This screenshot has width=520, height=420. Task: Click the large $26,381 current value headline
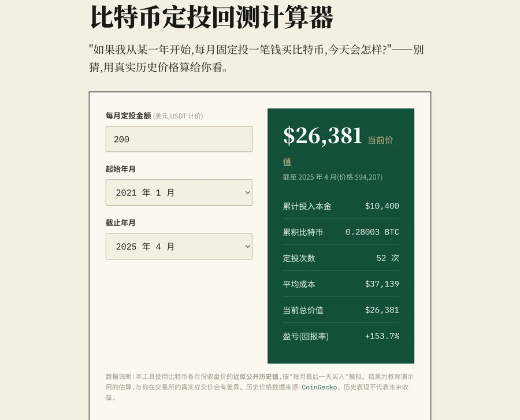coord(322,136)
